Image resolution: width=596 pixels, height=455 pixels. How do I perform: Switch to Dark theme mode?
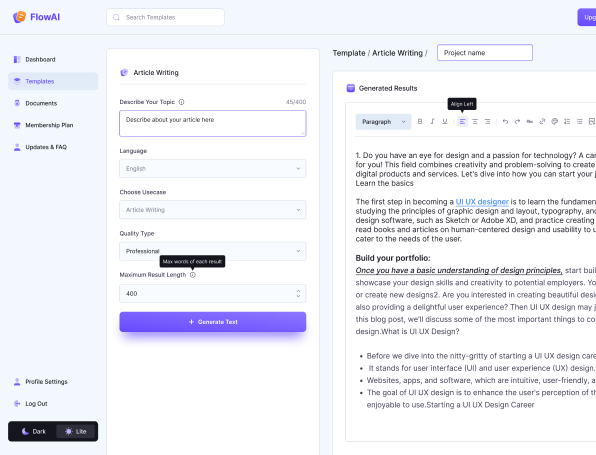[x=33, y=431]
